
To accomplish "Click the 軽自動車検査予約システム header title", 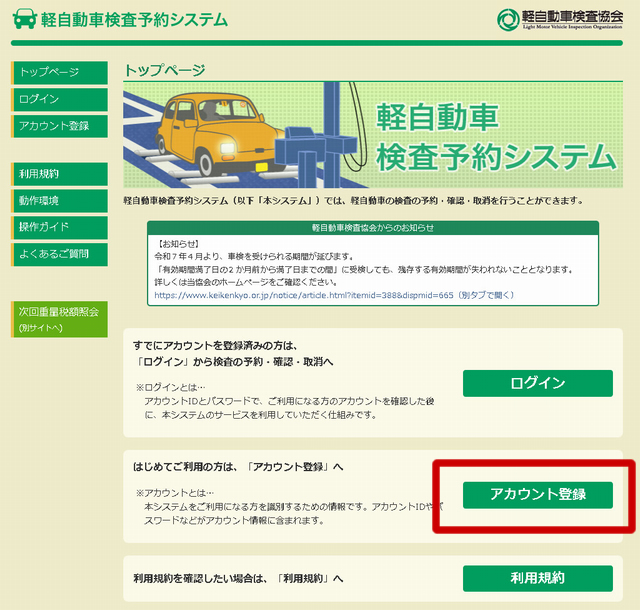I will point(134,20).
